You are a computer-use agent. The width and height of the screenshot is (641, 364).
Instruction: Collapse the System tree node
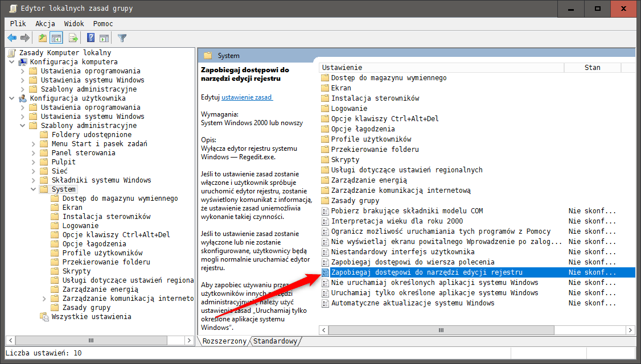click(x=34, y=189)
